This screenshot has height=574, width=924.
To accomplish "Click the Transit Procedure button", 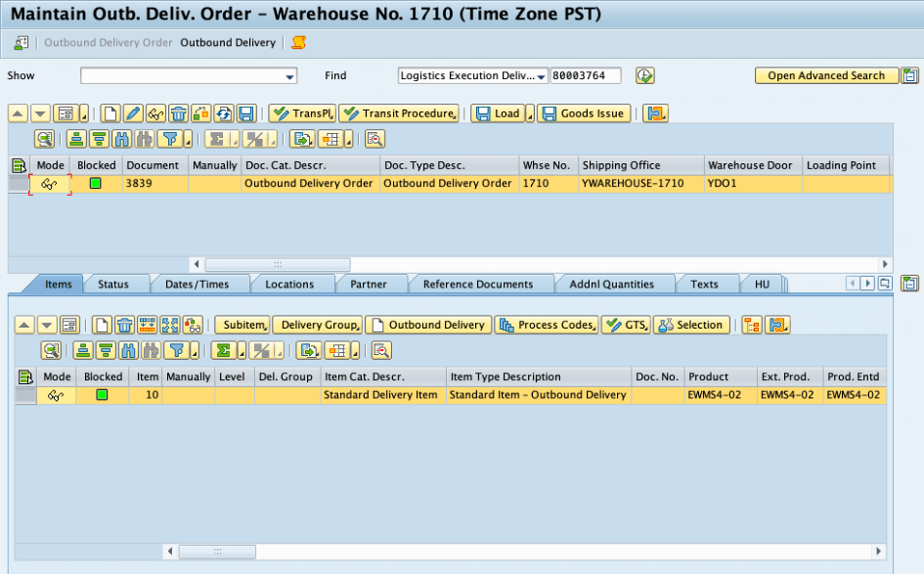I will click(400, 113).
